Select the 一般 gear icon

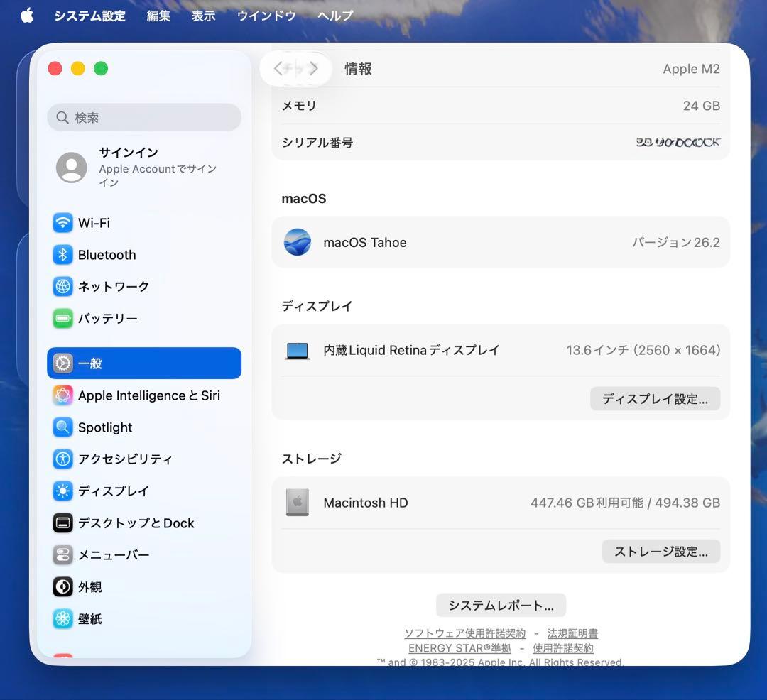[62, 363]
